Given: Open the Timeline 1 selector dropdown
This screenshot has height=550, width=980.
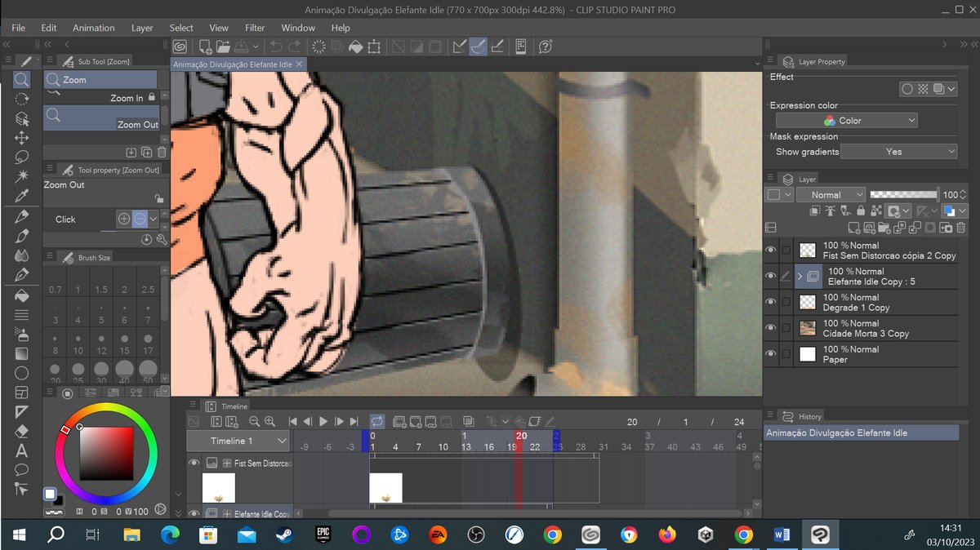Looking at the screenshot, I should [238, 441].
